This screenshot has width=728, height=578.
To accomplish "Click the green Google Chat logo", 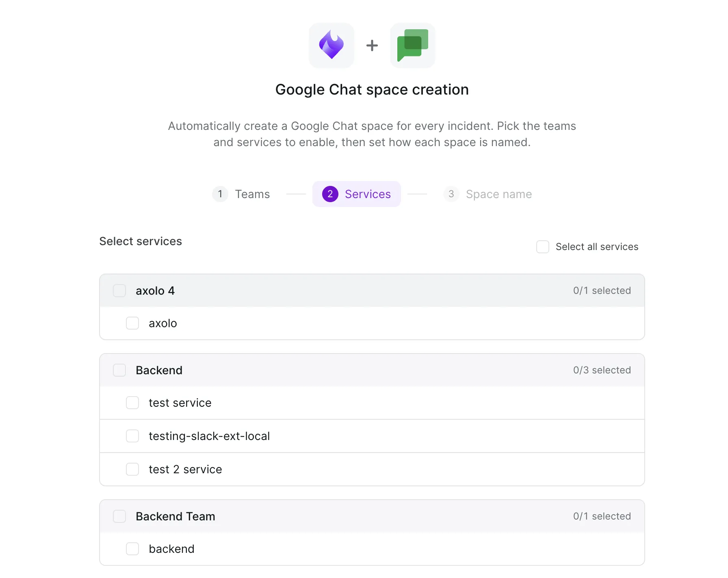I will click(x=412, y=45).
